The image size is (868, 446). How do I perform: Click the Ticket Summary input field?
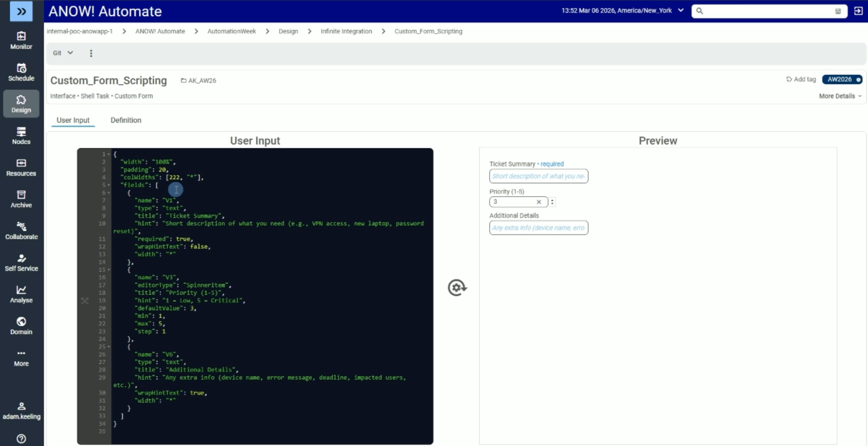(538, 176)
